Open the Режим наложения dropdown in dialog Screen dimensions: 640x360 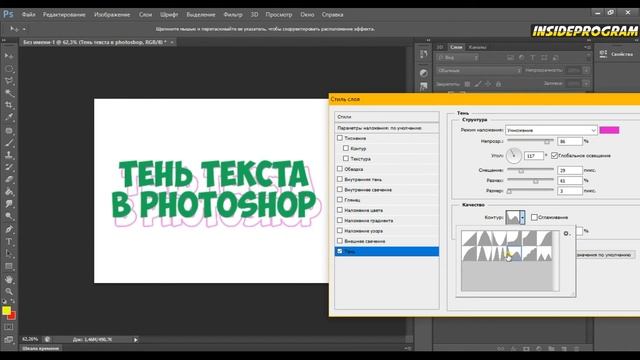(x=551, y=130)
